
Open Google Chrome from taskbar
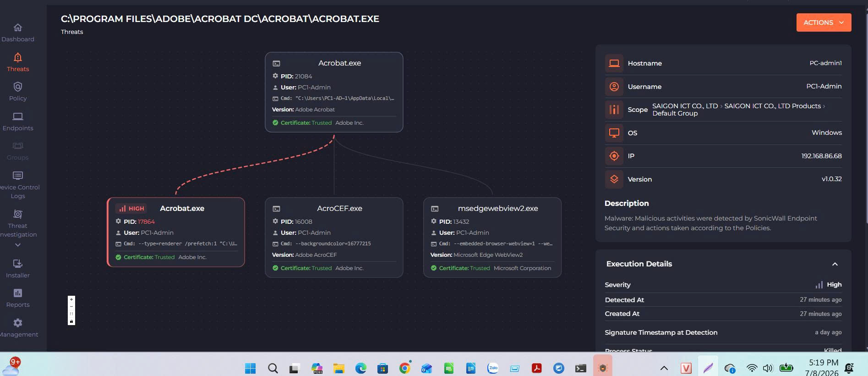[x=404, y=368]
